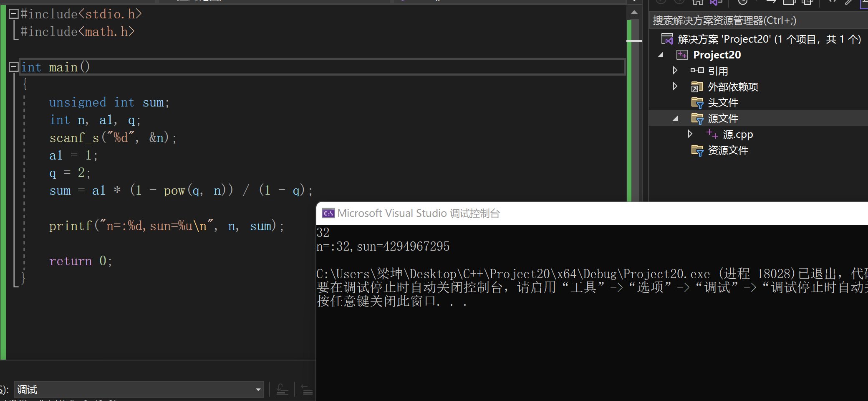Click the printf statement line

point(167,226)
